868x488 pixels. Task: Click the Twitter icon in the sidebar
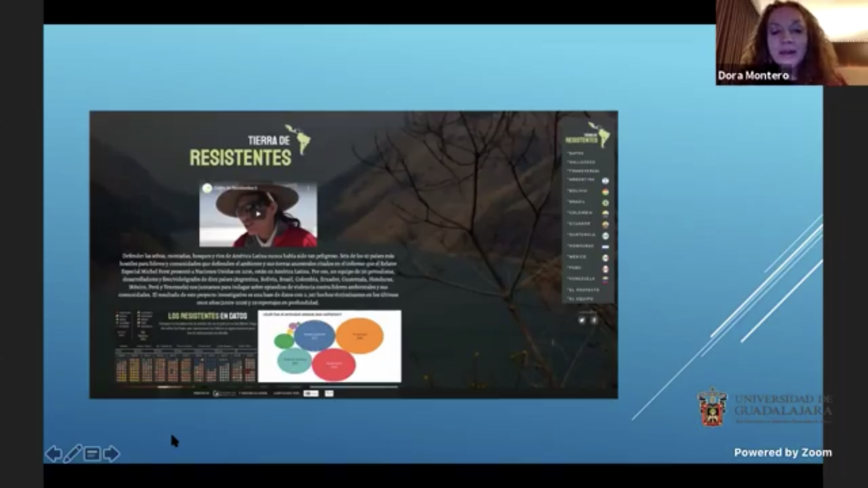(x=582, y=320)
